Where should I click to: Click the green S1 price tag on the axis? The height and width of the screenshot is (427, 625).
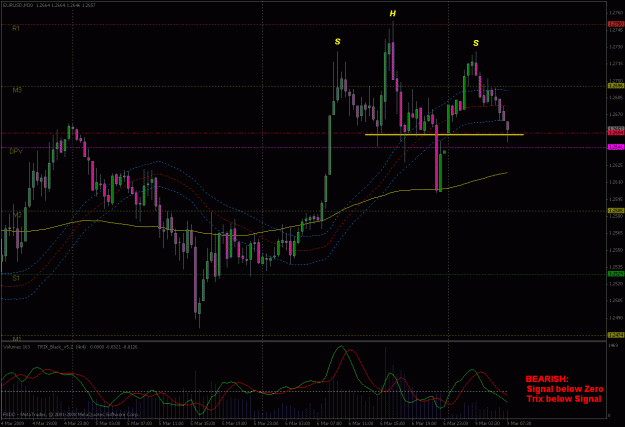tap(616, 274)
